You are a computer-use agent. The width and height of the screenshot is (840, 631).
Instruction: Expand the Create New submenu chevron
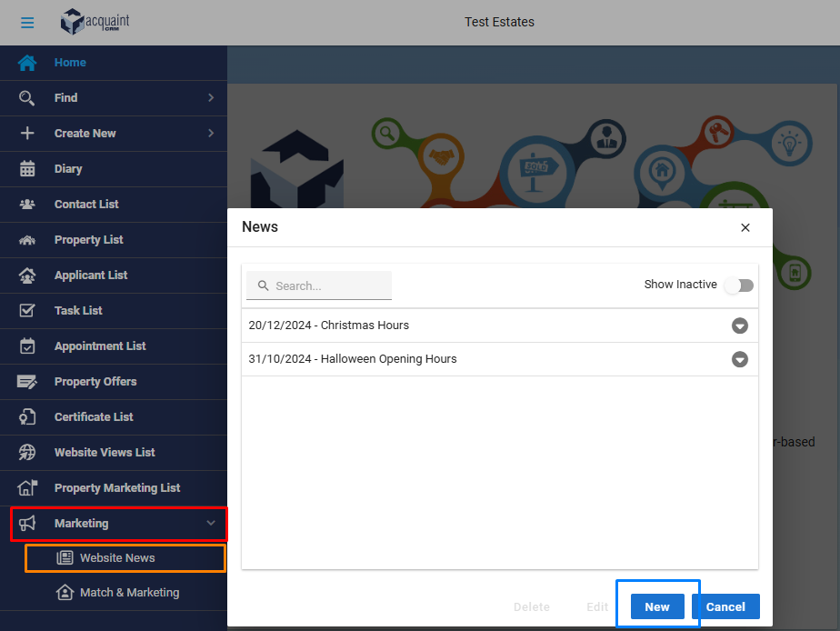[x=211, y=133]
